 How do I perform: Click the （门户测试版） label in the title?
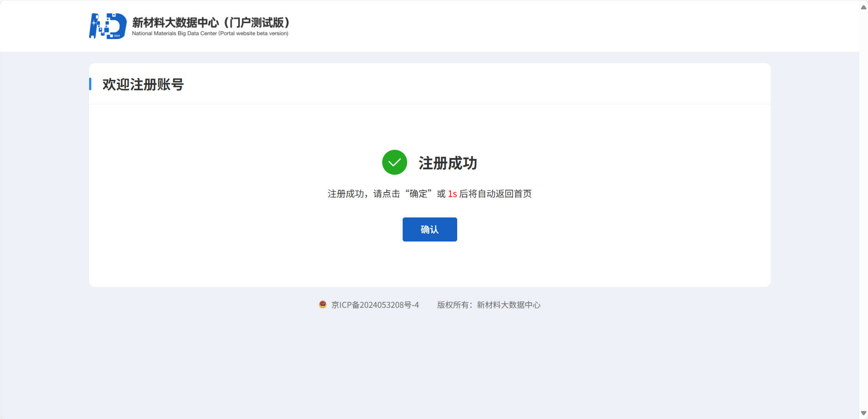click(257, 22)
